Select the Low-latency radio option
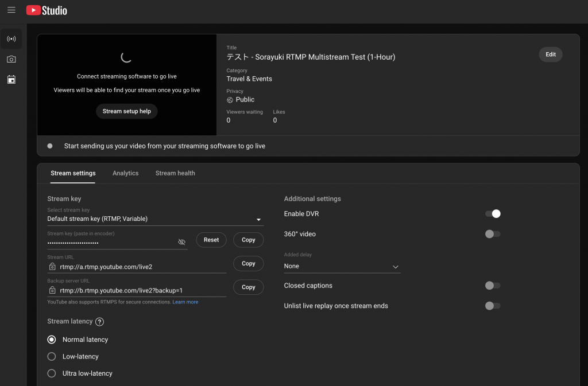Screen dimensions: 588x386 point(52,357)
